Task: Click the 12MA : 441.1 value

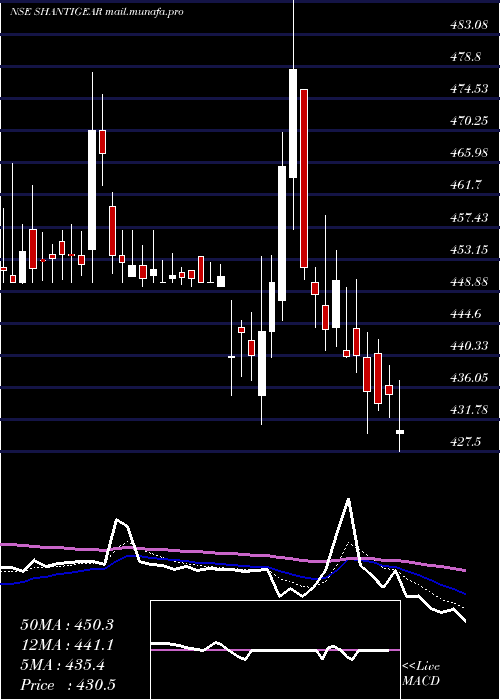Action: point(67,645)
